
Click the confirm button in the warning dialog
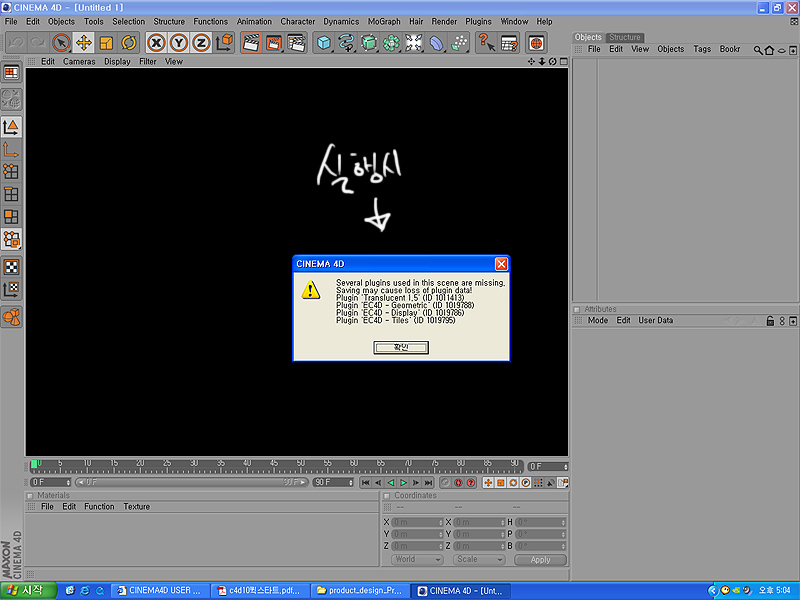401,347
